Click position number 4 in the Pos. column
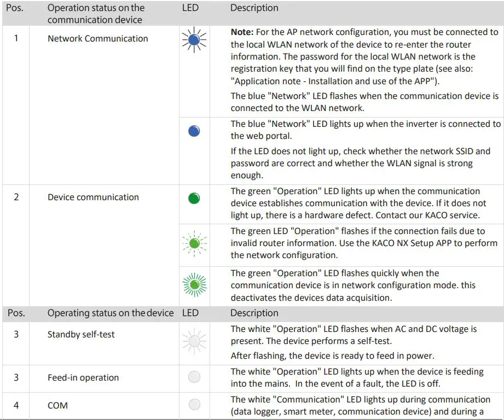This screenshot has width=504, height=420. (x=16, y=405)
